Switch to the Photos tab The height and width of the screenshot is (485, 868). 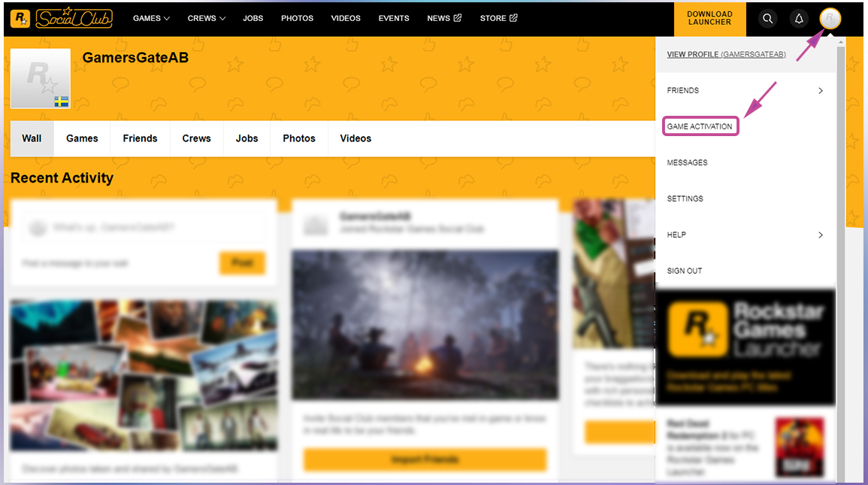(x=298, y=138)
